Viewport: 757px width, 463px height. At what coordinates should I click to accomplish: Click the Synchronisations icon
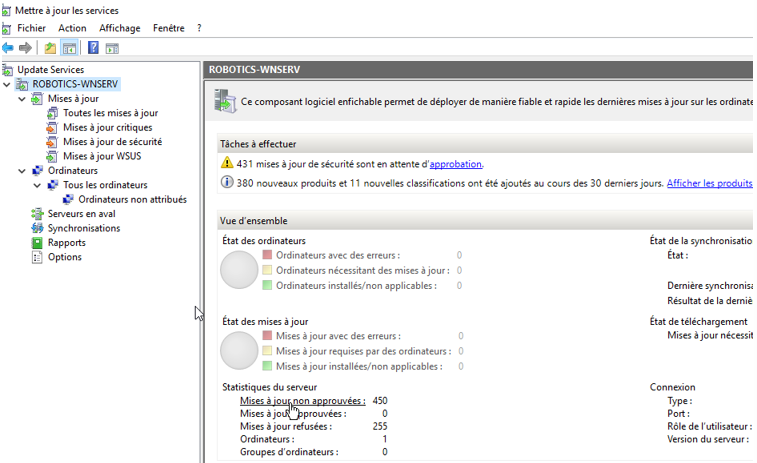[x=37, y=228]
